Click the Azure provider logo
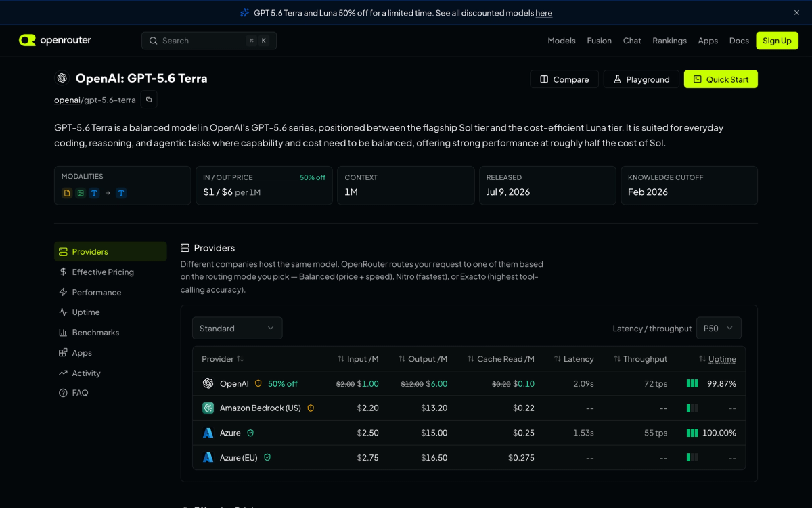The height and width of the screenshot is (508, 812). coord(208,433)
